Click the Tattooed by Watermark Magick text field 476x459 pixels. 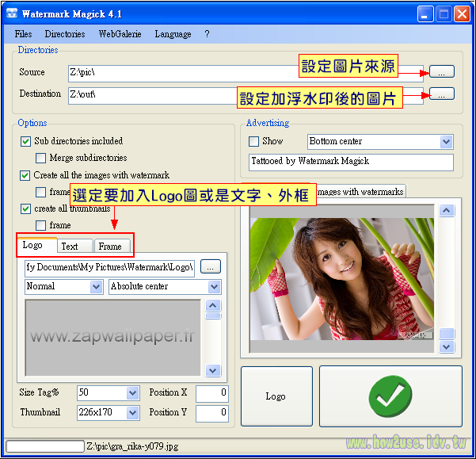[351, 163]
